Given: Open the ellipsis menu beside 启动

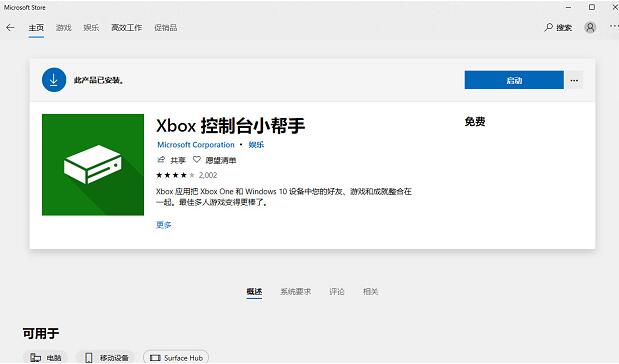Looking at the screenshot, I should 574,81.
